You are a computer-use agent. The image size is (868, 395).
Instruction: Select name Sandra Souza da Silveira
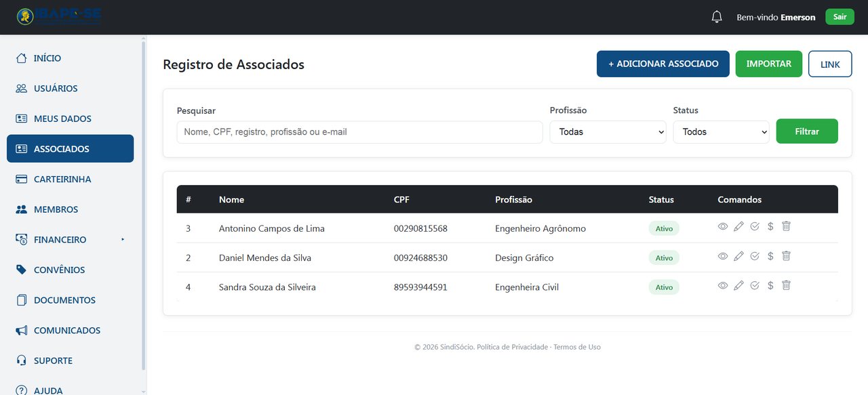click(267, 287)
